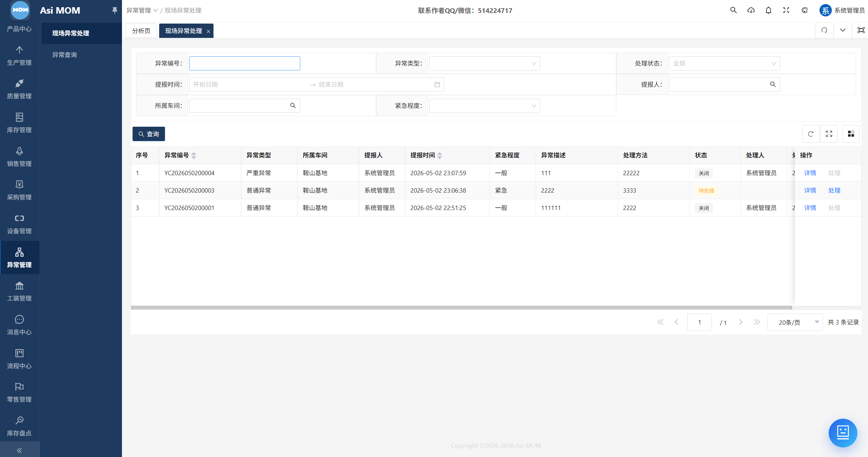Open 流程中心 module
The height and width of the screenshot is (457, 868).
(19, 359)
